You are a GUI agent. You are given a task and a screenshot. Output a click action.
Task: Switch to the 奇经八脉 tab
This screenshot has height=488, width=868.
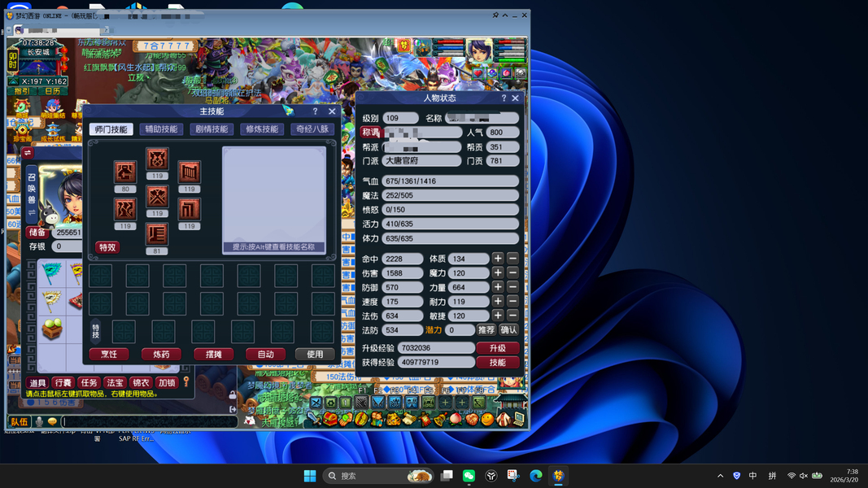[312, 129]
